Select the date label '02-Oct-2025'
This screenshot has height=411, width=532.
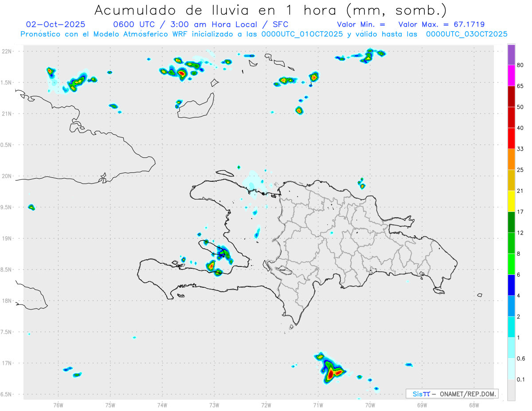56,24
